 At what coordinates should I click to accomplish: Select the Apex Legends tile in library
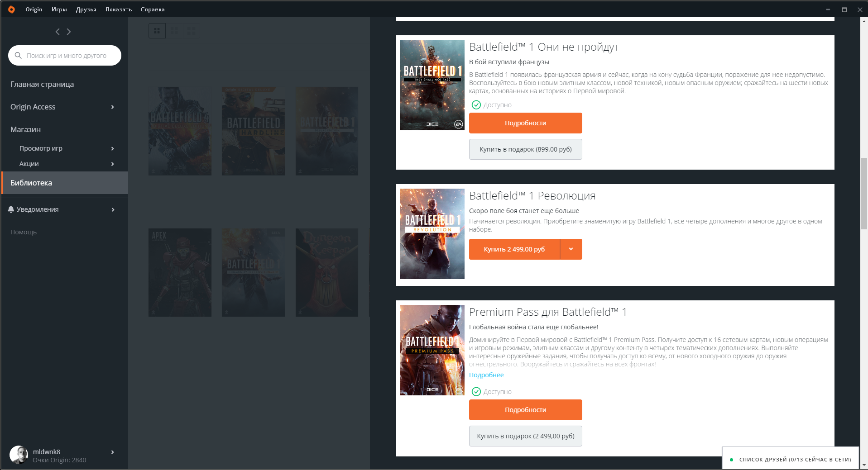pos(180,272)
